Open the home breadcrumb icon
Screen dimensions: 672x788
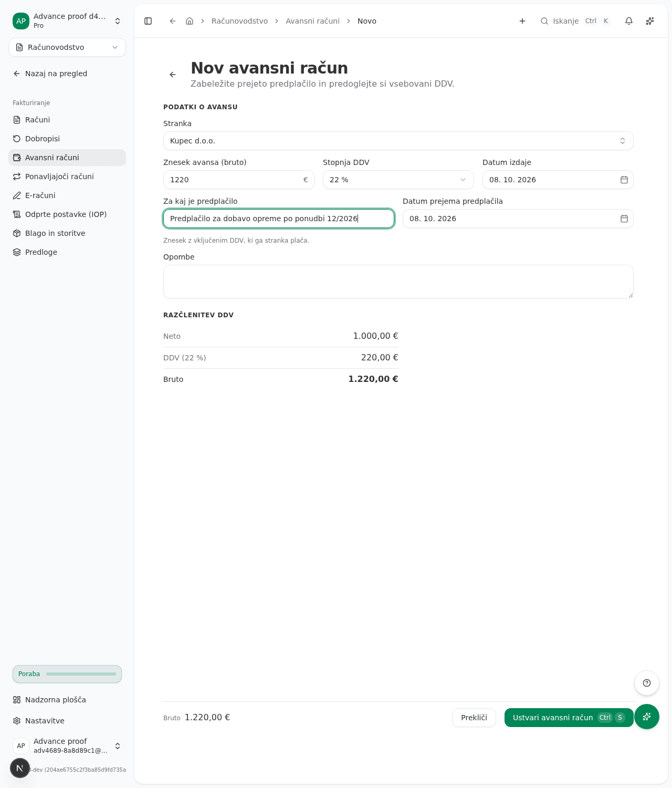point(190,21)
